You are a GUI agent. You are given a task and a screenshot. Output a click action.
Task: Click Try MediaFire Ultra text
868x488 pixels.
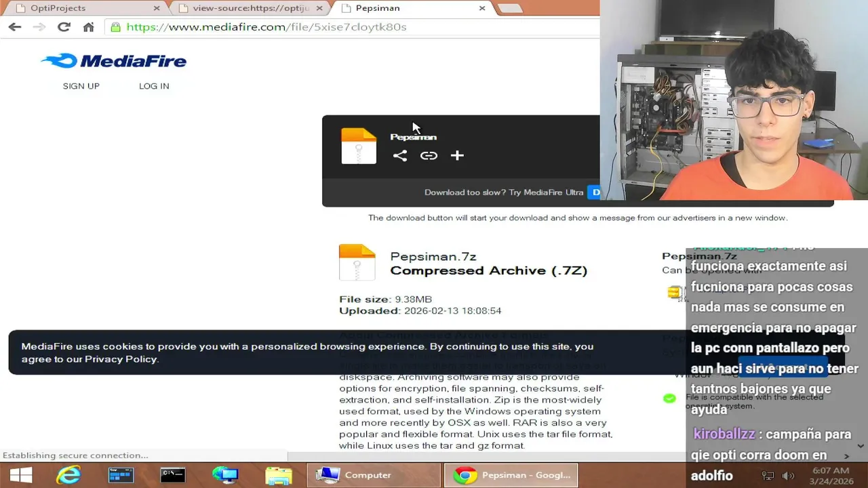(547, 192)
